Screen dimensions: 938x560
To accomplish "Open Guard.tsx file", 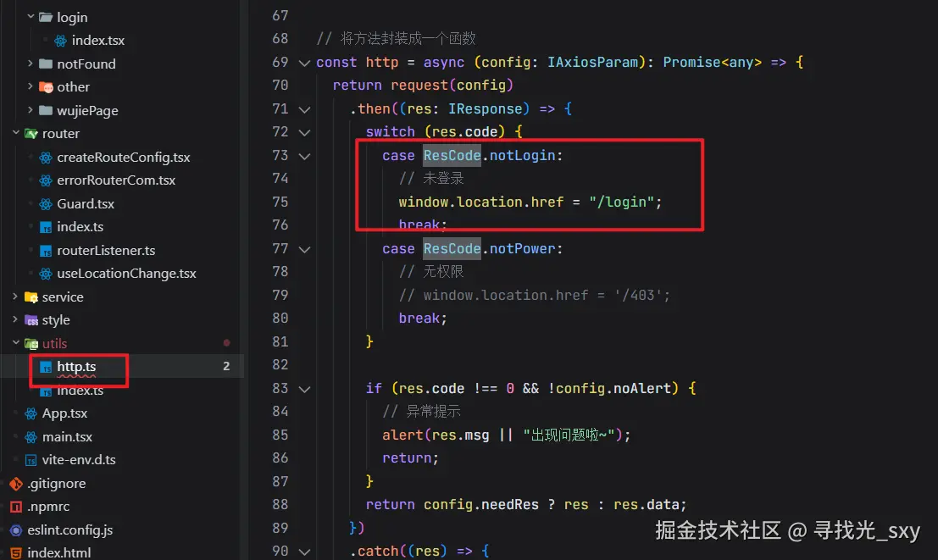I will click(86, 204).
